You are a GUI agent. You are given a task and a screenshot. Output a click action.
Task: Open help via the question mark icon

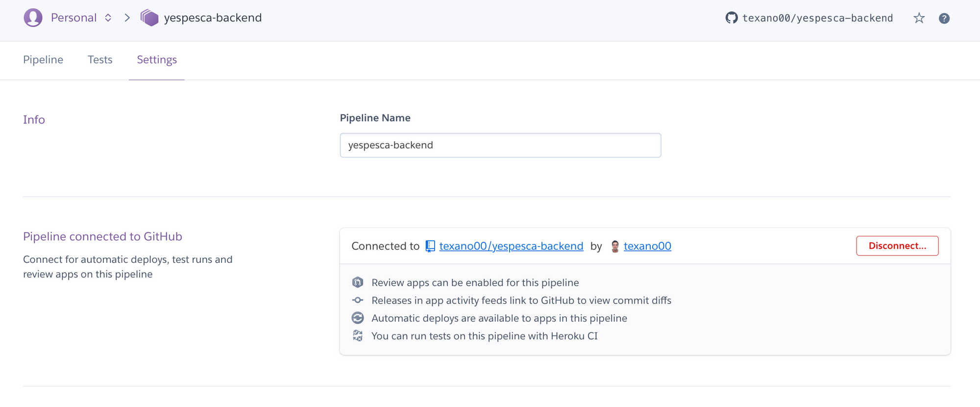944,18
